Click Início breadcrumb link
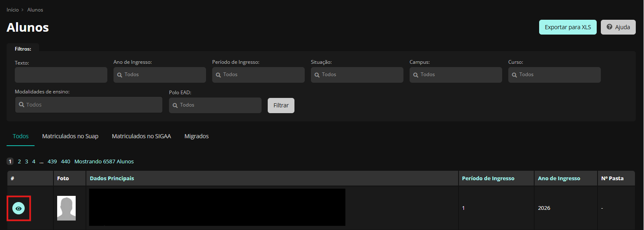Screen dimensions: 644x230 click(x=12, y=9)
